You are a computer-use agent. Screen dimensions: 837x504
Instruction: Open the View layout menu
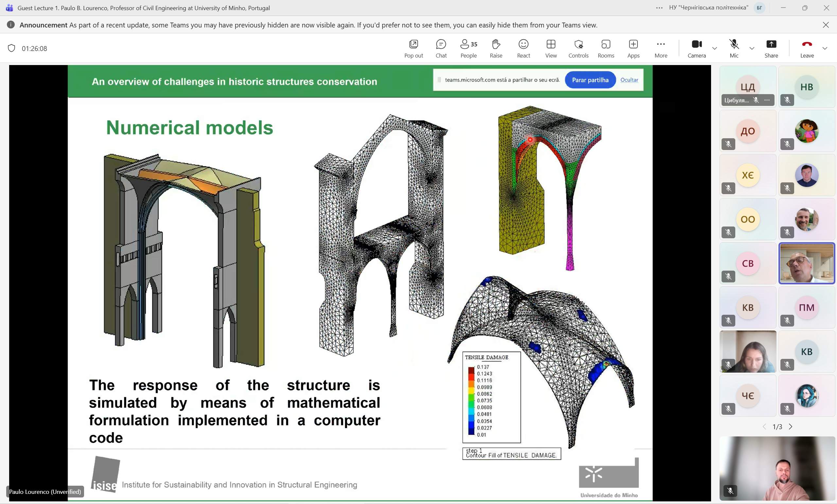pyautogui.click(x=550, y=48)
